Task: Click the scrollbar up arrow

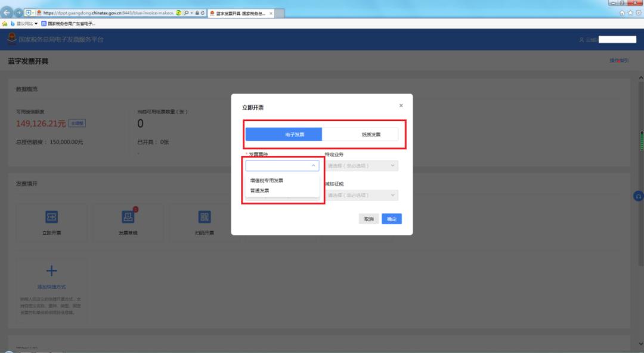Action: (x=641, y=78)
